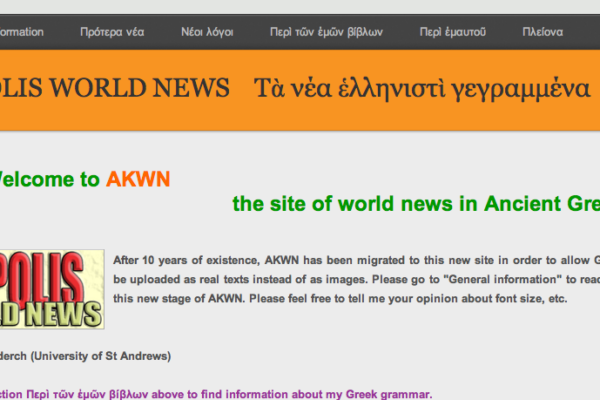Open the Περὶ ἐμαυτοῦ menu item

click(453, 32)
